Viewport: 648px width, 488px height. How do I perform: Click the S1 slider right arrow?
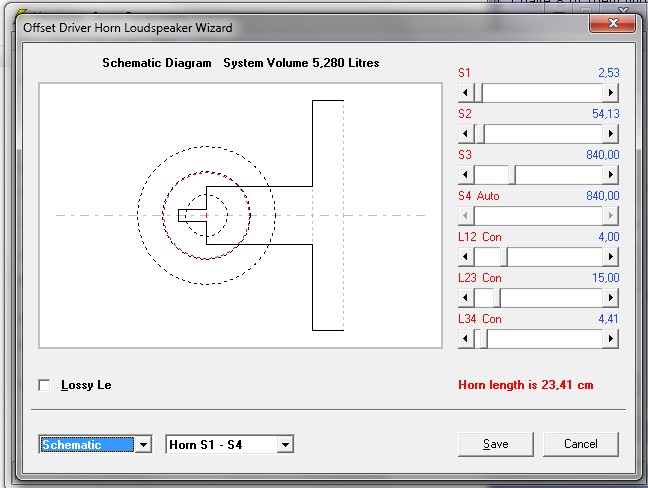[610, 93]
